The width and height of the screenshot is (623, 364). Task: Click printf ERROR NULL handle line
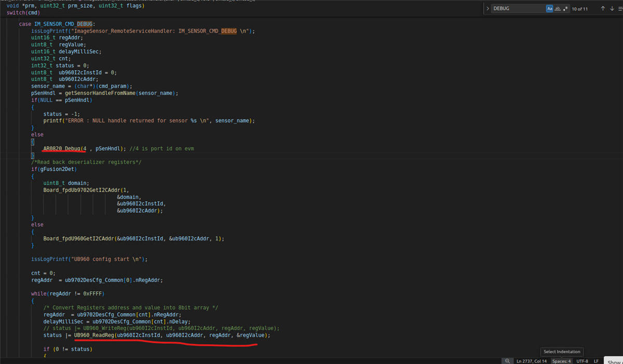[149, 120]
